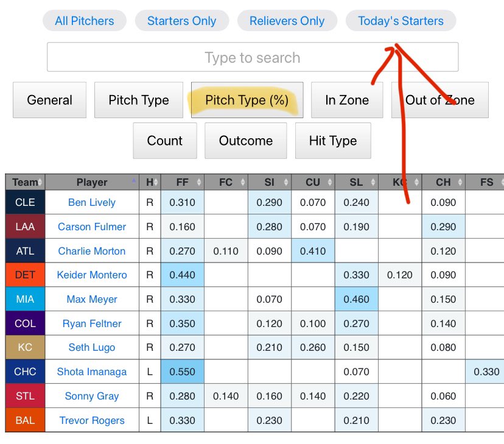Sort by FC column header
The image size is (504, 444).
(x=226, y=182)
